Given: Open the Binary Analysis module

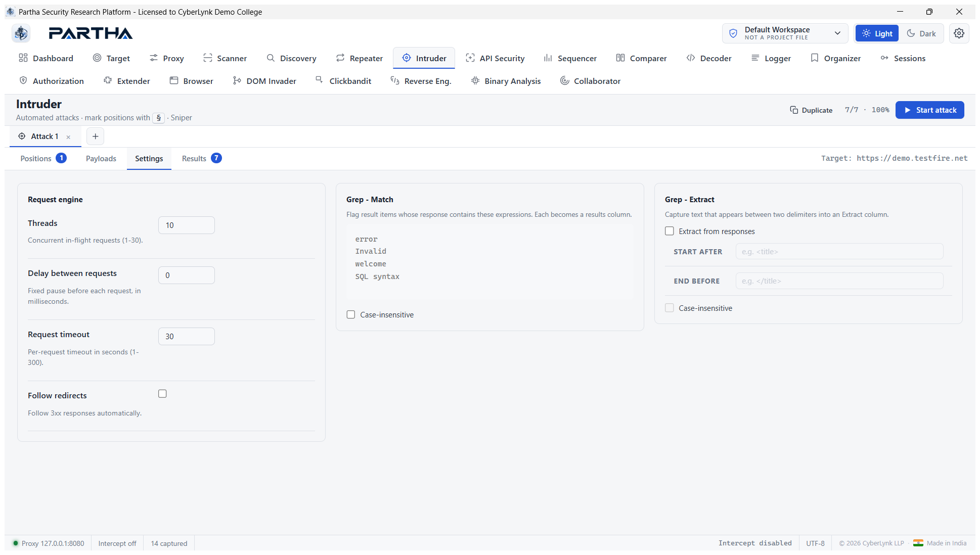Looking at the screenshot, I should (x=506, y=81).
